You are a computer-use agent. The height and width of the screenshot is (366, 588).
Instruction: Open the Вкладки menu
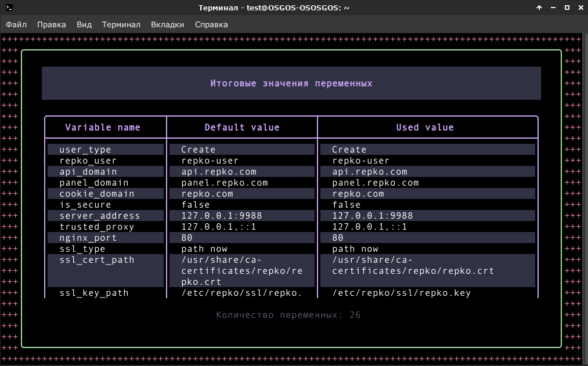167,25
